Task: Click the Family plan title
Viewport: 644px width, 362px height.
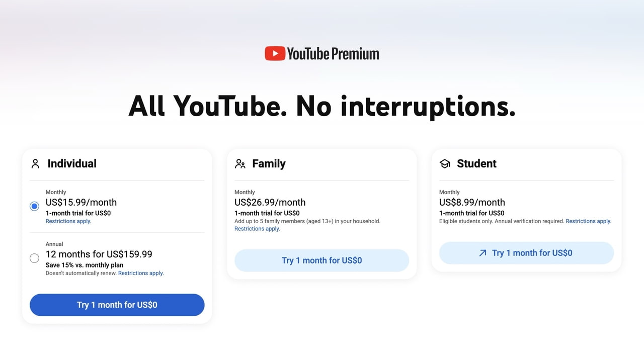Action: (x=269, y=163)
